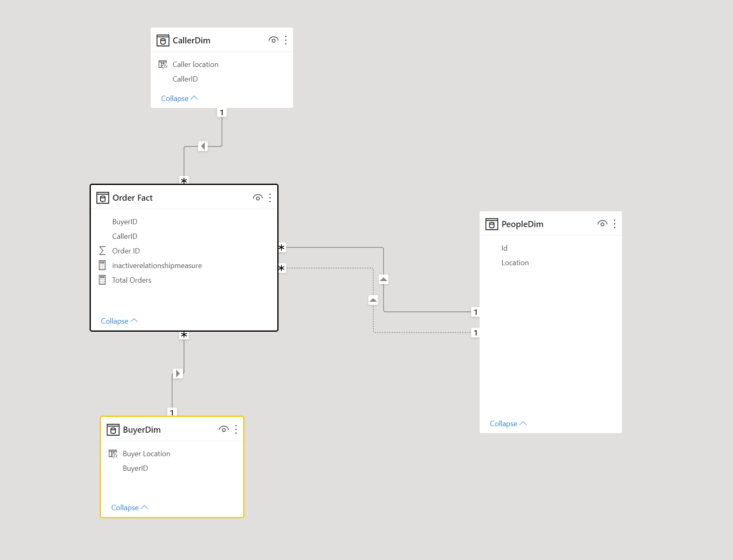
Task: Click filter arrow on inactive dotted relationship
Action: 373,300
